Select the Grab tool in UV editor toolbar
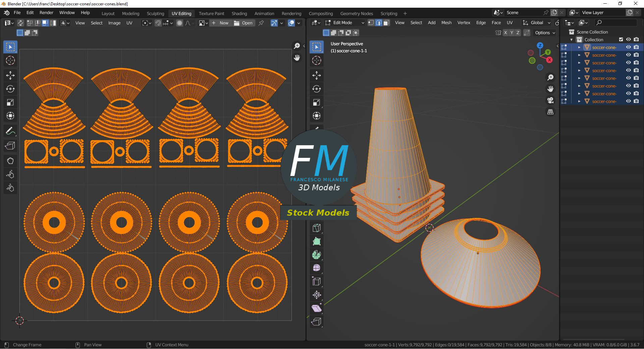This screenshot has height=349, width=644. 10,161
